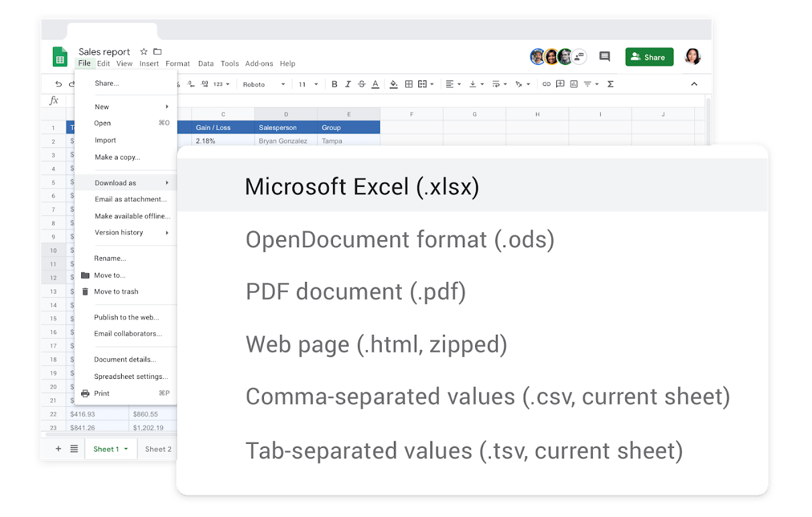Click the insert comment icon
The height and width of the screenshot is (517, 812).
point(560,84)
